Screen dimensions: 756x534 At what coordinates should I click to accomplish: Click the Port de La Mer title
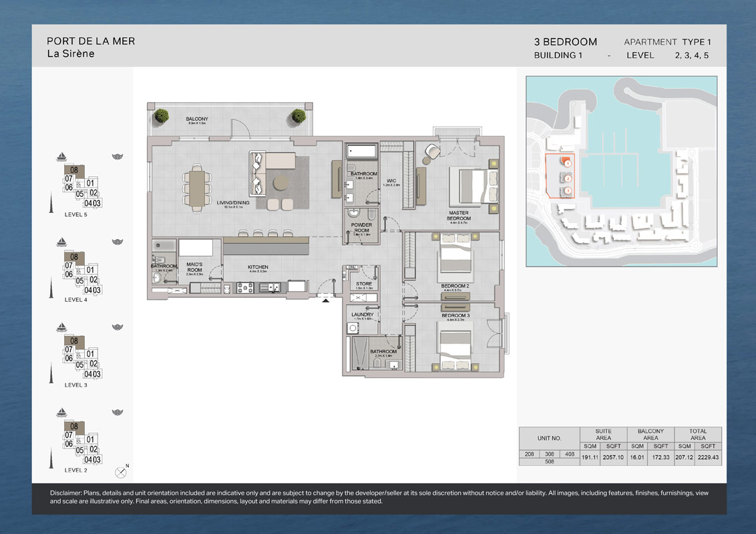click(x=91, y=41)
